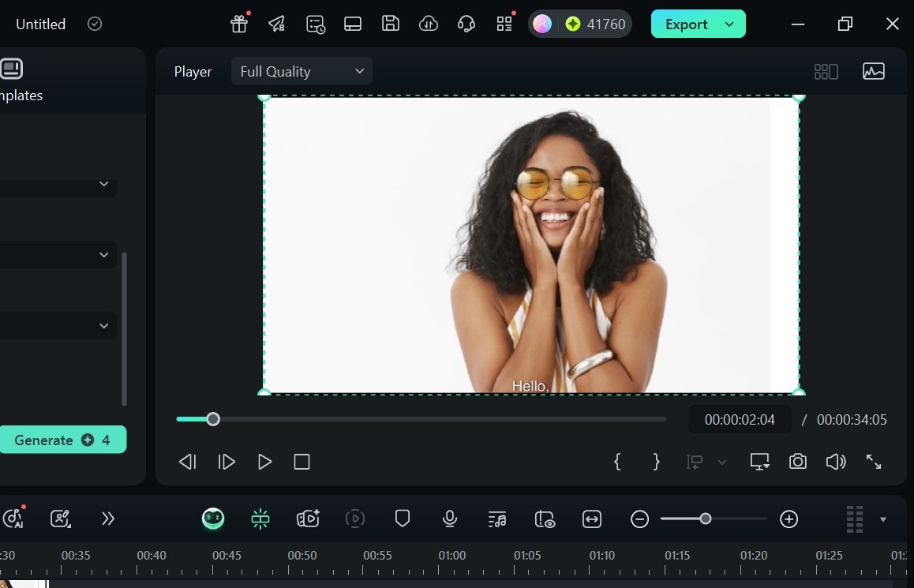Open the AI Copilot robot face icon
The image size is (914, 588).
coord(213,519)
